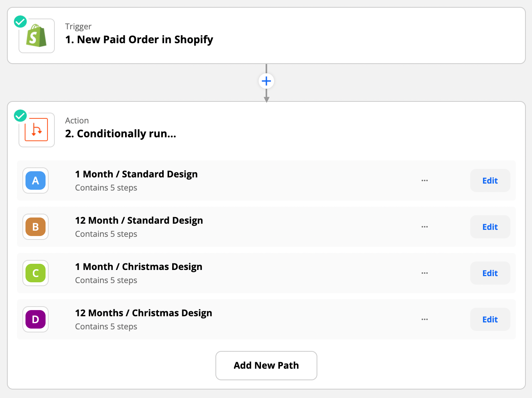Edit the 1 Month / Christmas Design path
Screen dimensions: 532x398
(x=490, y=273)
